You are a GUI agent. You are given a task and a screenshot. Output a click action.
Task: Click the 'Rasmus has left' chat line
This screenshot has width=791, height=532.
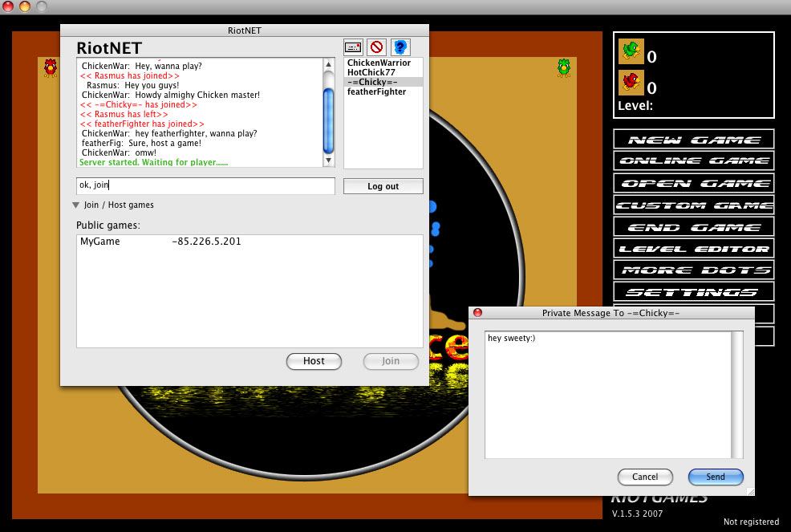point(124,114)
